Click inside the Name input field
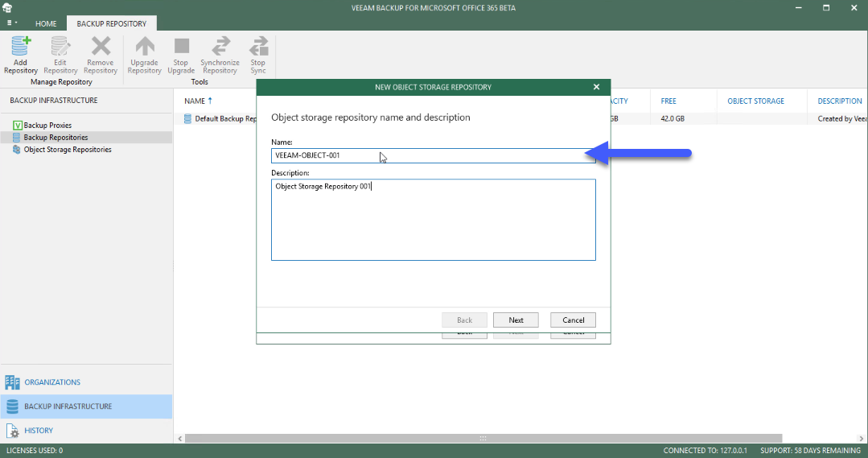This screenshot has width=868, height=458. coord(434,155)
